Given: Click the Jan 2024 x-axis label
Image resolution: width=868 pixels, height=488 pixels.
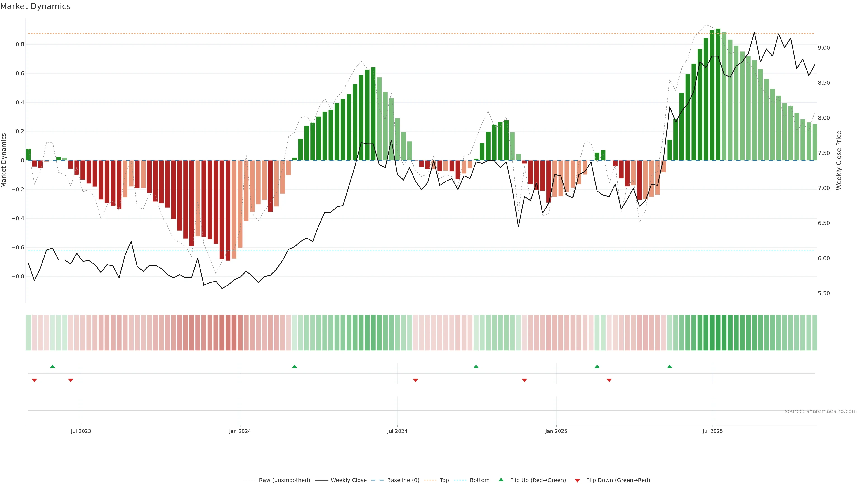Looking at the screenshot, I should pos(240,431).
